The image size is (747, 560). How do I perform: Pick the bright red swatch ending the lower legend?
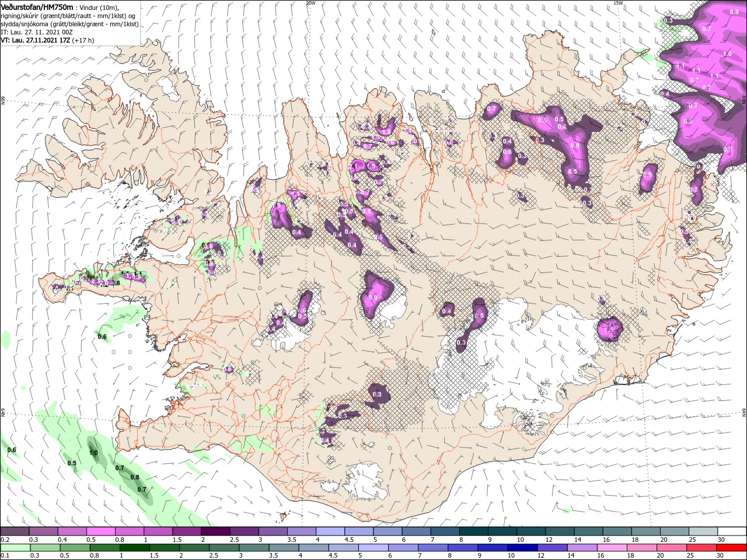tap(732, 548)
